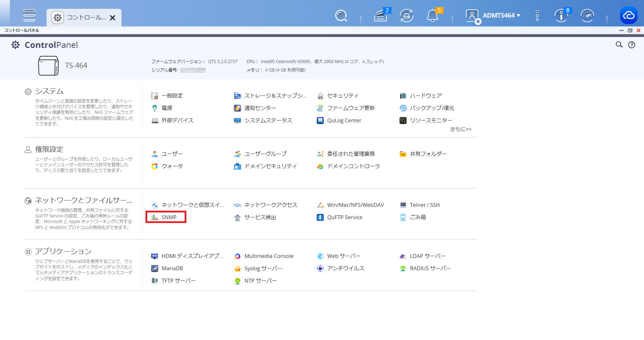
Task: Open SNMP settings
Action: [x=164, y=217]
